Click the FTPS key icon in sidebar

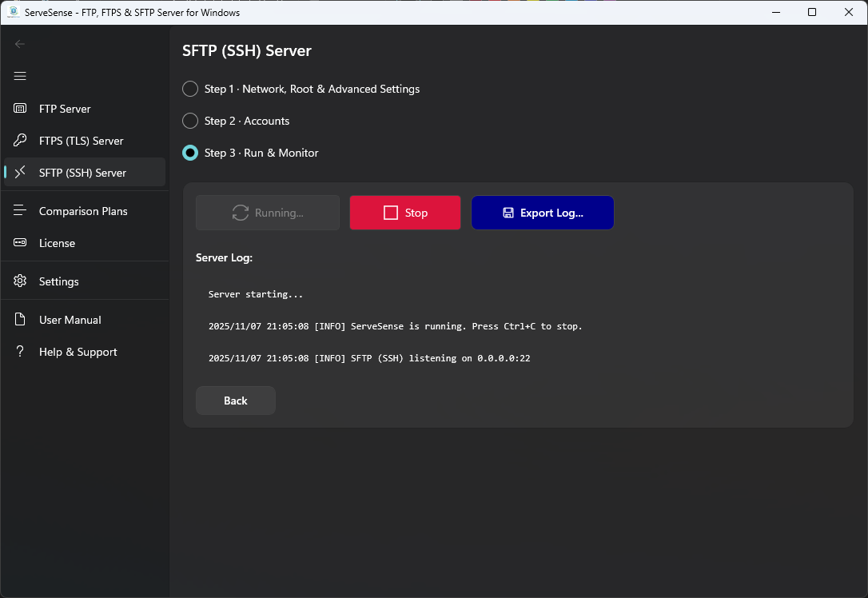tap(20, 141)
